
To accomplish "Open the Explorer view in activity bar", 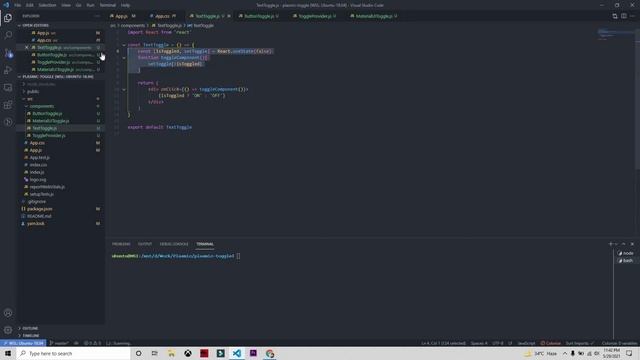I will tap(8, 18).
